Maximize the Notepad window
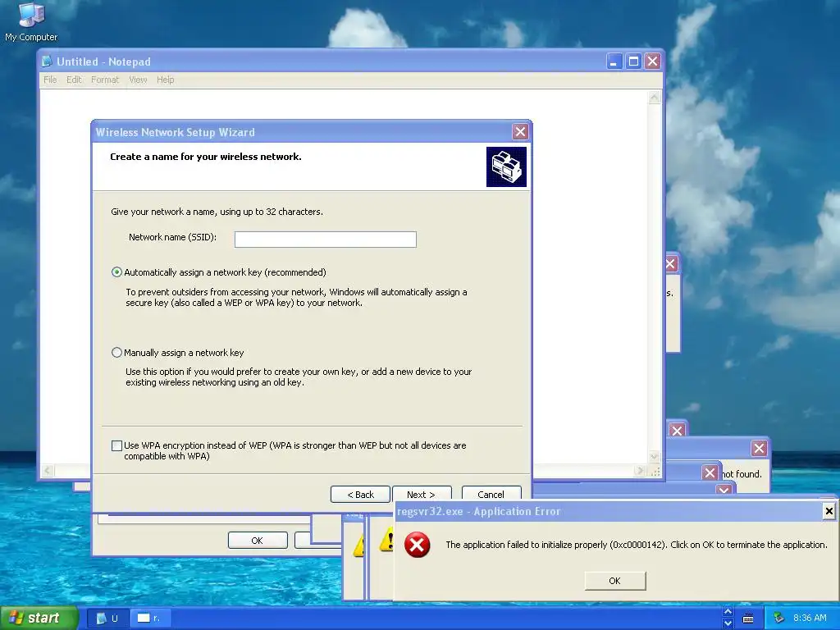This screenshot has height=630, width=840. click(x=633, y=62)
